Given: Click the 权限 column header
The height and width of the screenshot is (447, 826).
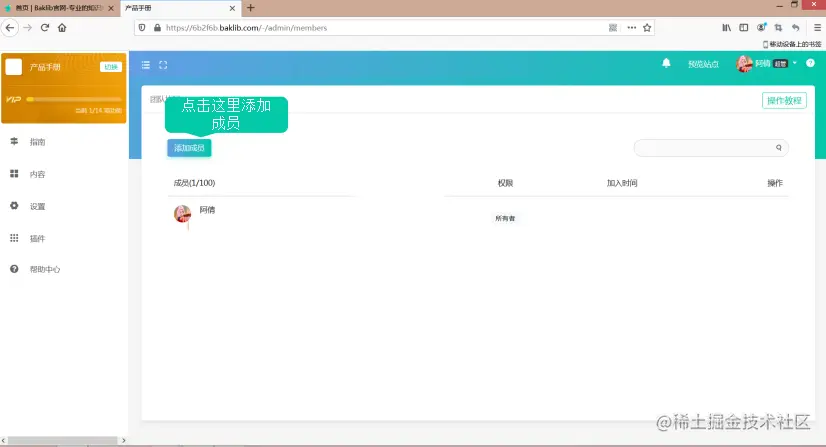Looking at the screenshot, I should (505, 183).
